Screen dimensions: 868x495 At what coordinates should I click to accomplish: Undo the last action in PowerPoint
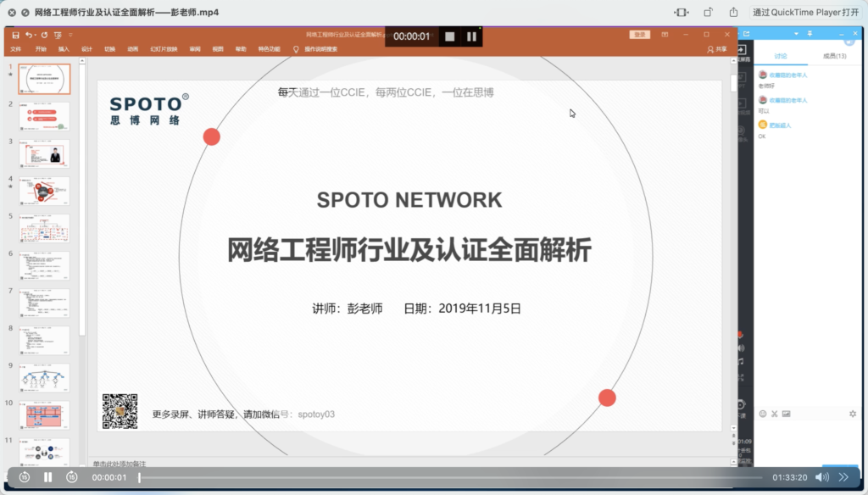pyautogui.click(x=28, y=35)
